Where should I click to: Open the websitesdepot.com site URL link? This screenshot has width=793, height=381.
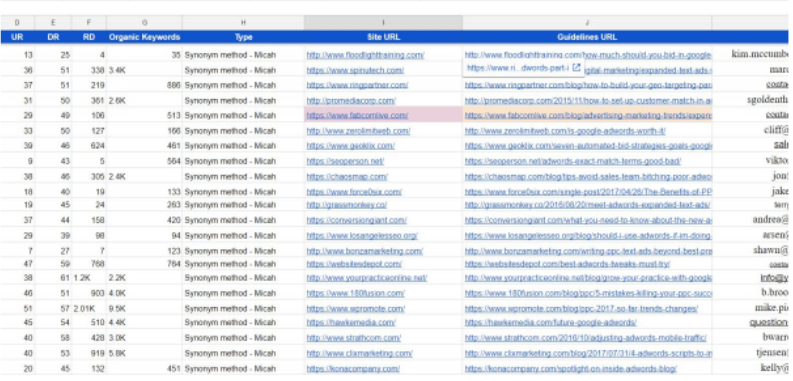point(354,264)
